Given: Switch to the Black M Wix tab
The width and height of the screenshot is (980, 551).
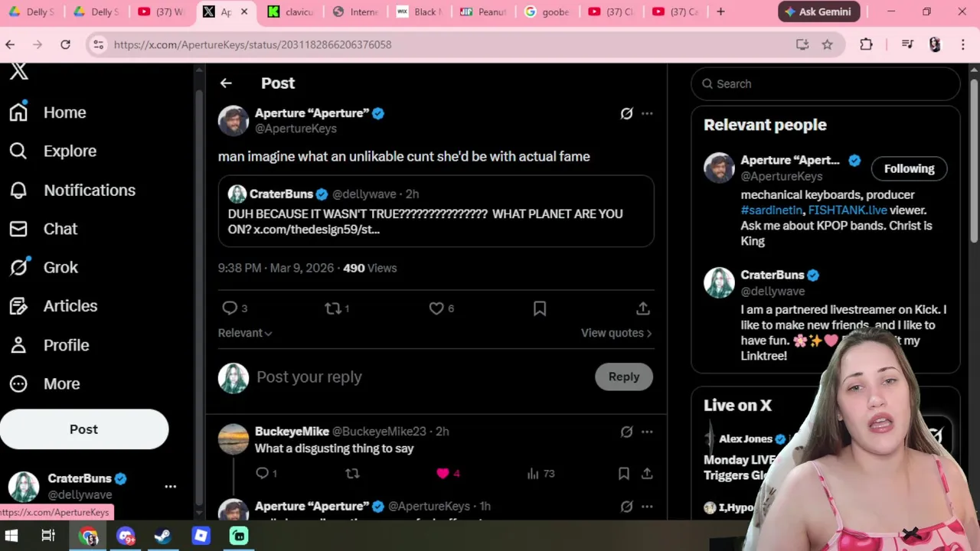Looking at the screenshot, I should coord(420,11).
